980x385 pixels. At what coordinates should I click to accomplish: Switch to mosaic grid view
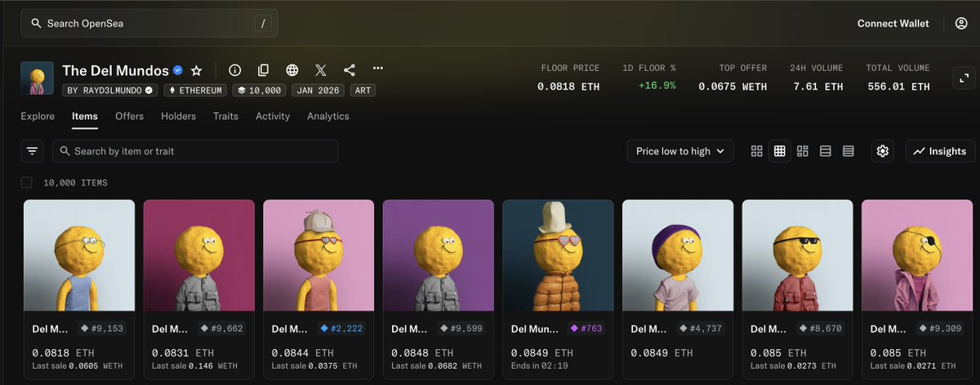[x=803, y=151]
